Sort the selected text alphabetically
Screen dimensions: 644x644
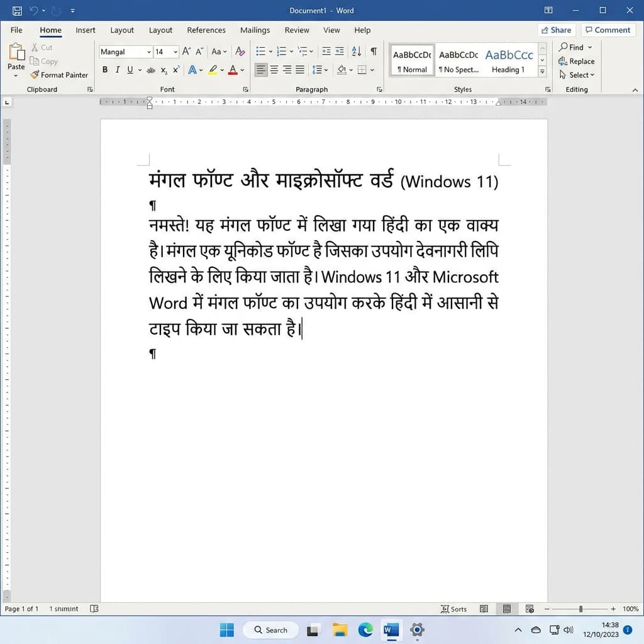[357, 52]
